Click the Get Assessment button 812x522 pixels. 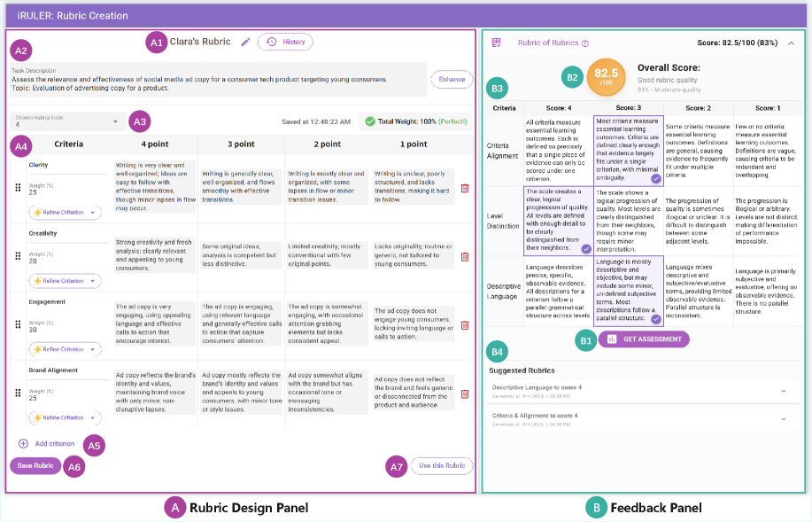pyautogui.click(x=644, y=339)
